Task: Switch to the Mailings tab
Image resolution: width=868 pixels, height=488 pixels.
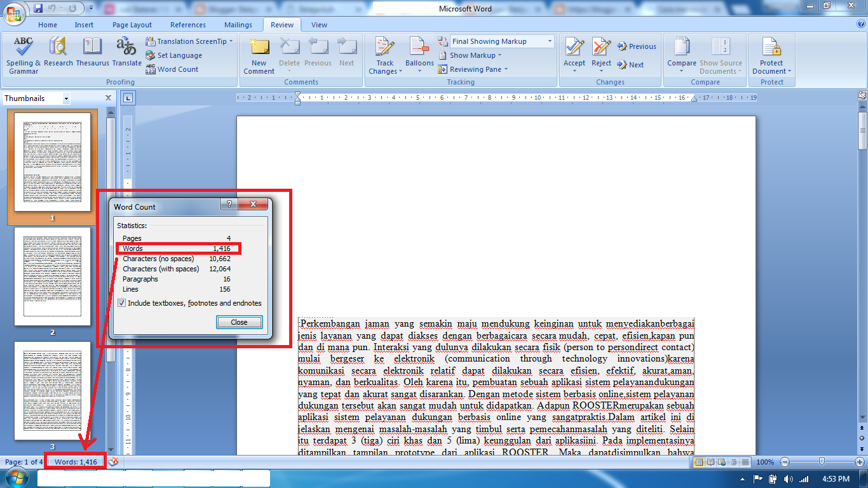Action: pyautogui.click(x=238, y=24)
